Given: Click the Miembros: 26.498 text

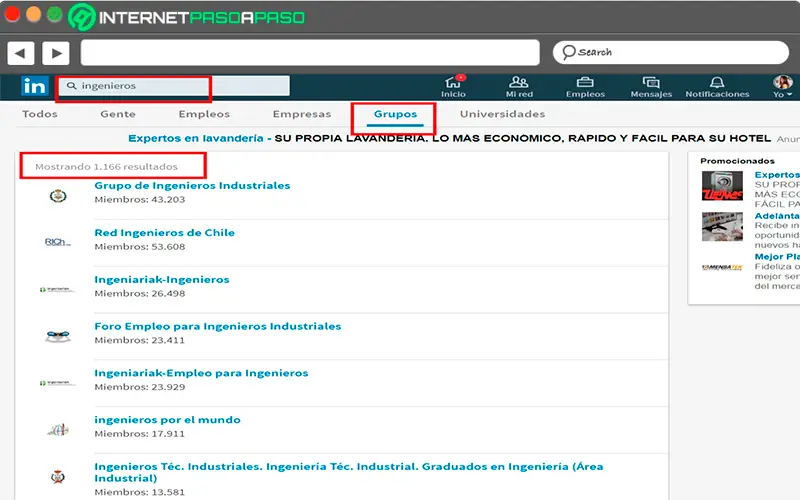Looking at the screenshot, I should (x=140, y=293).
